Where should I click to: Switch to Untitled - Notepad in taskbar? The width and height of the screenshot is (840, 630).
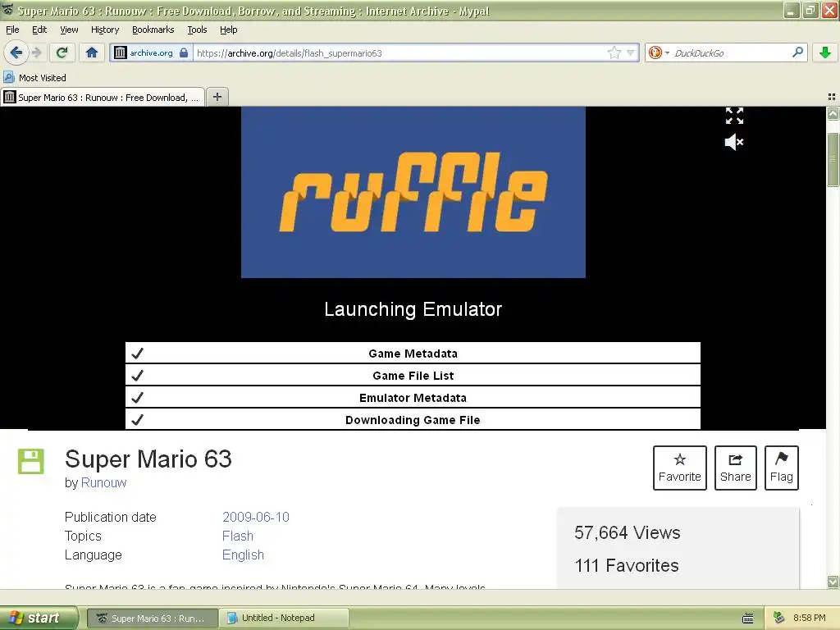[284, 618]
